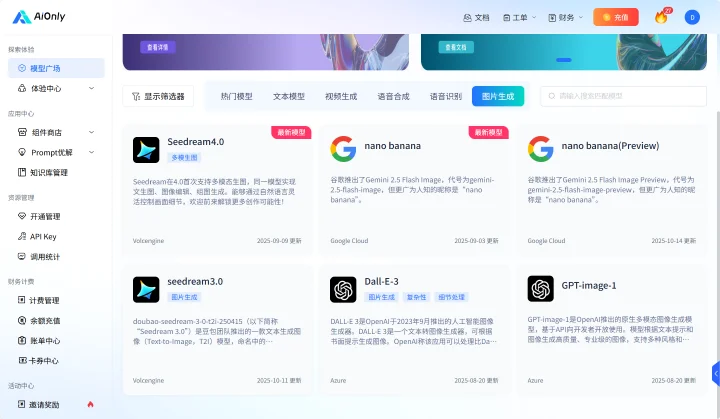Switch to 视频生成 tab
Screen dimensions: 720x419
(x=341, y=96)
